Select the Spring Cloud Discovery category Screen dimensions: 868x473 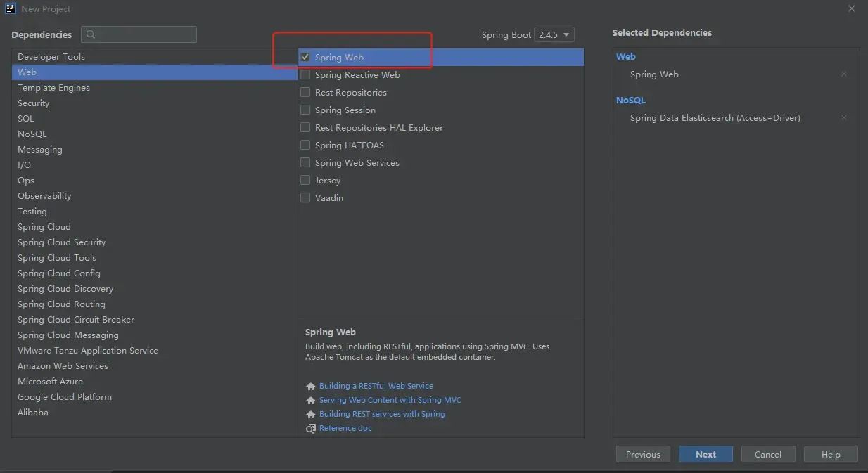click(65, 289)
